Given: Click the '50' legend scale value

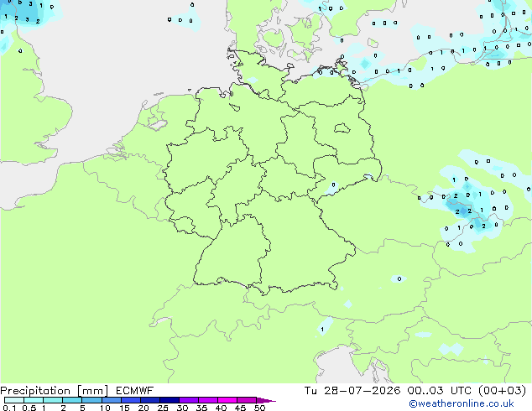Looking at the screenshot, I should coord(259,408).
